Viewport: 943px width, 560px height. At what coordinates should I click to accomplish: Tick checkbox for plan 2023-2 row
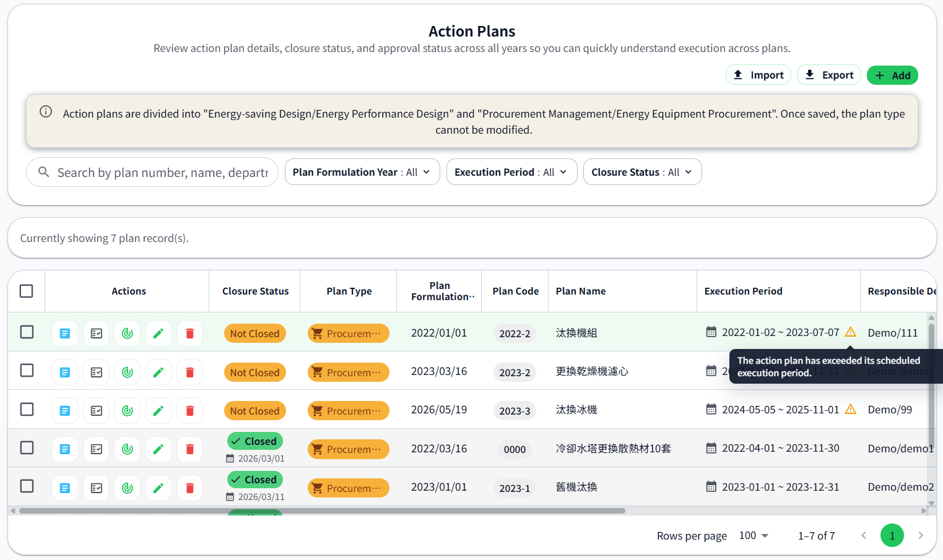point(27,370)
